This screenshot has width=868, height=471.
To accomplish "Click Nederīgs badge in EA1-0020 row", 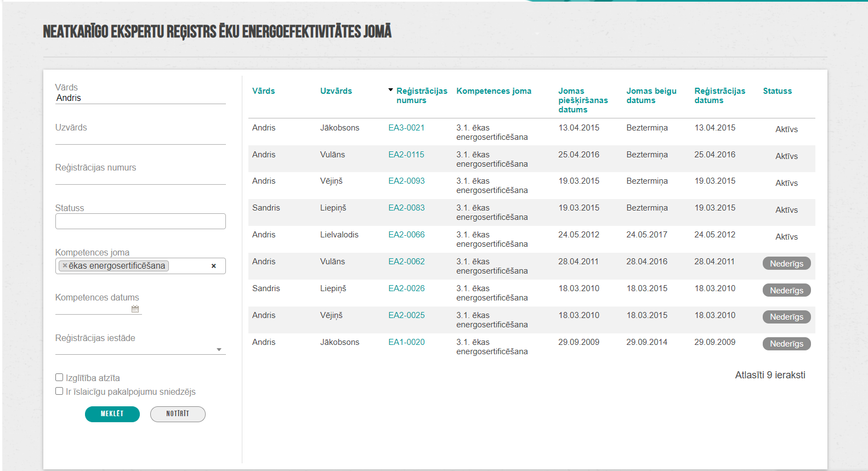I will [x=786, y=344].
